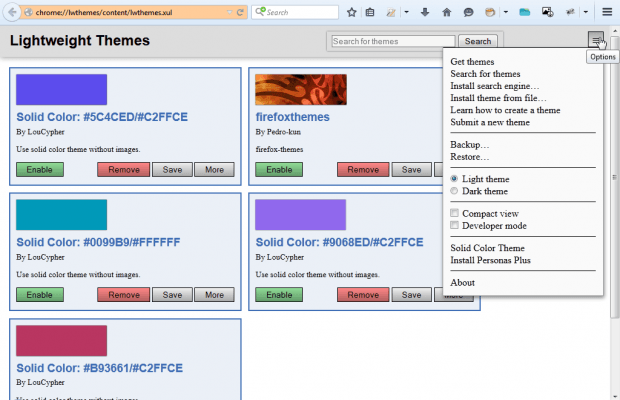Go to Home page icon
620x400 pixels.
[447, 12]
